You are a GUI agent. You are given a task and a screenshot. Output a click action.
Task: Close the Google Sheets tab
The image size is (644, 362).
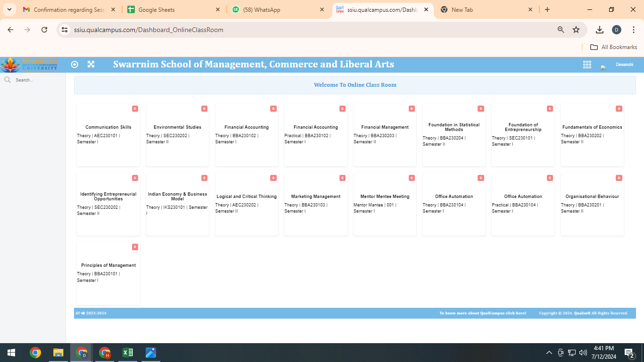(217, 9)
